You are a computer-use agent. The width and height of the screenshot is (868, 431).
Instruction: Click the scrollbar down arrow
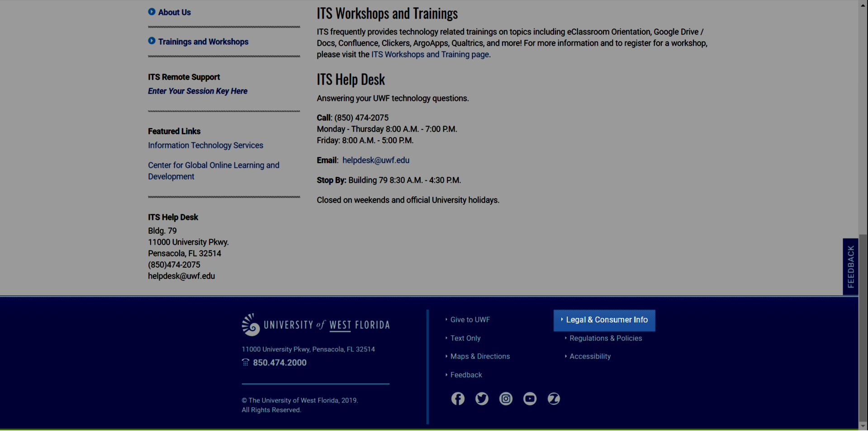(863, 426)
